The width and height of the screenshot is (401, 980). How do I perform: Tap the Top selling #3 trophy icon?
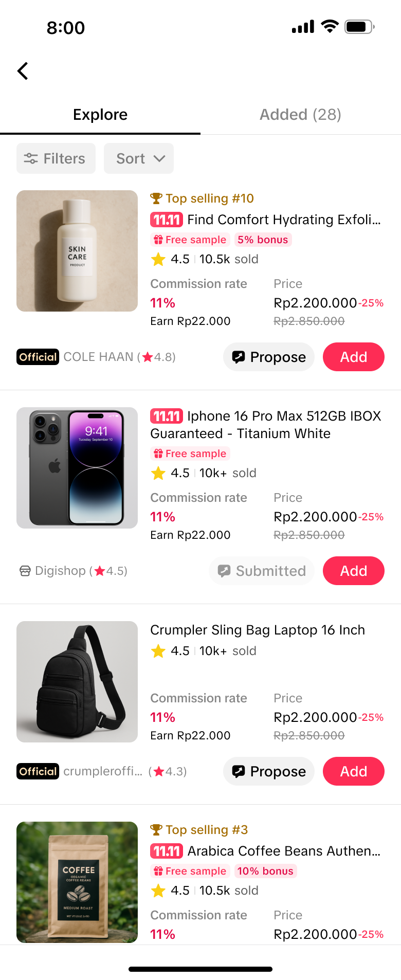[x=156, y=830]
